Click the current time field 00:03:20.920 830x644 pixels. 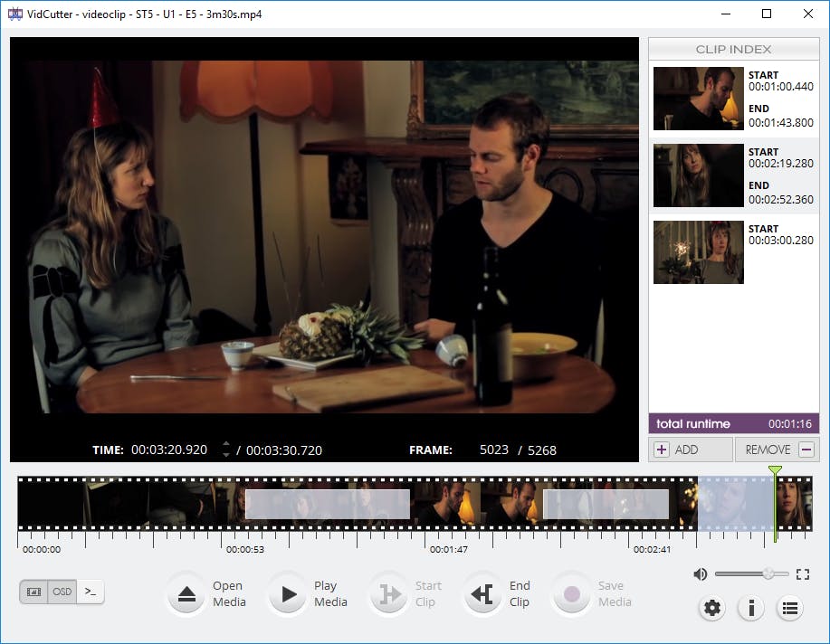pos(169,450)
